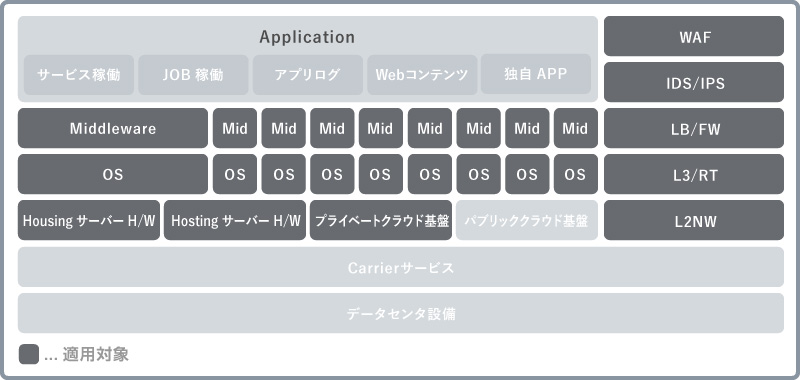Click the Application header label
The height and width of the screenshot is (380, 800).
click(307, 37)
